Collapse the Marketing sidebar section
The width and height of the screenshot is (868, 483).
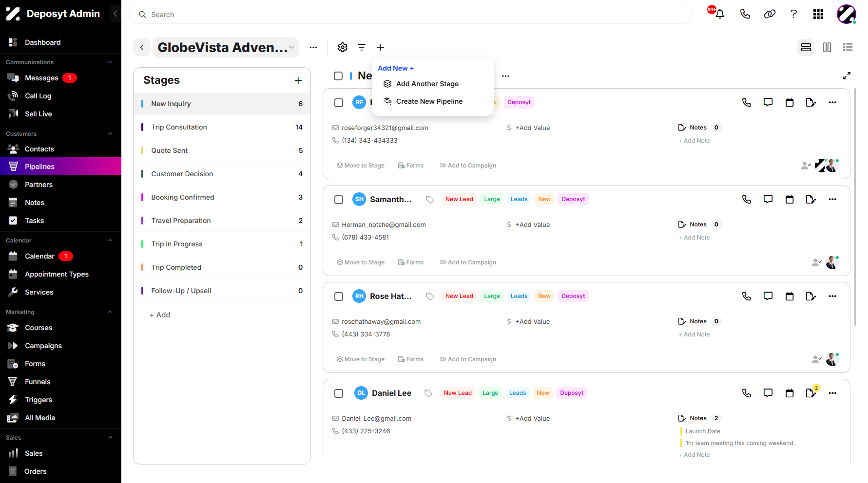click(110, 312)
